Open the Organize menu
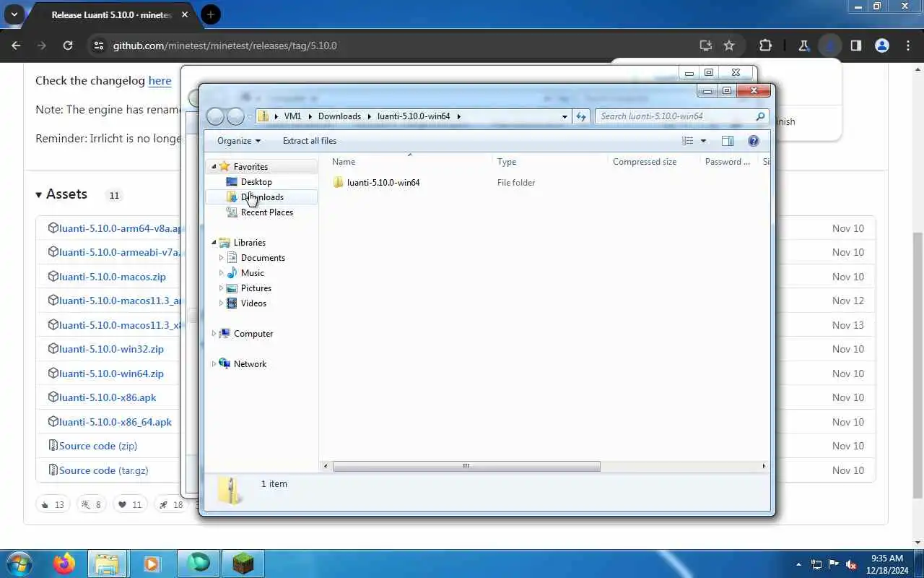 239,141
